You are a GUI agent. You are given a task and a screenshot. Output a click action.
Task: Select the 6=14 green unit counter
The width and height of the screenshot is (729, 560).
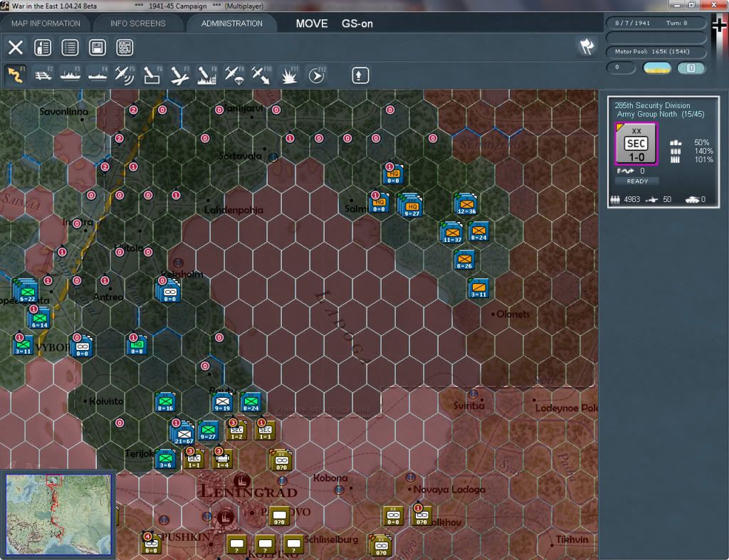40,319
